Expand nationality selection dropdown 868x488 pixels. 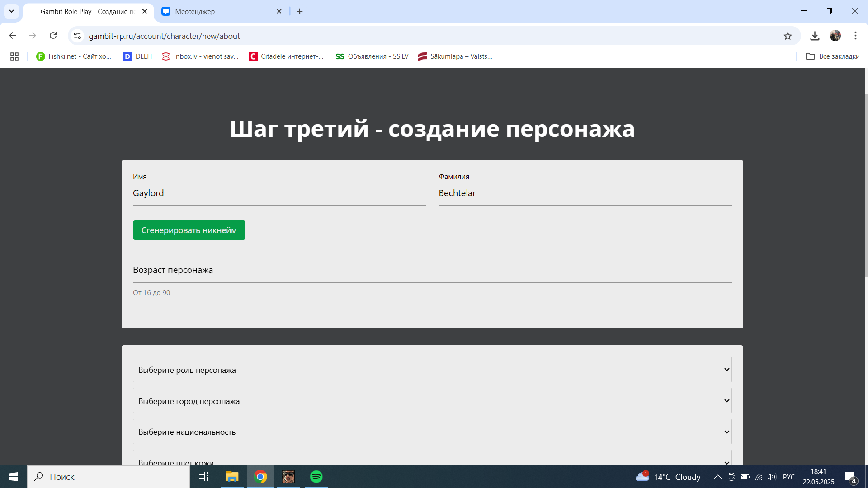[x=432, y=432]
